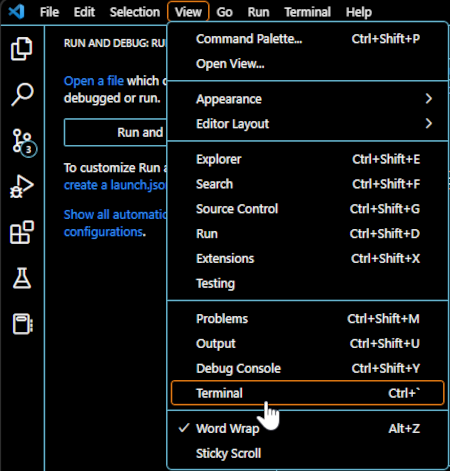Select Explorer in the View menu
This screenshot has height=471, width=450.
click(307, 159)
